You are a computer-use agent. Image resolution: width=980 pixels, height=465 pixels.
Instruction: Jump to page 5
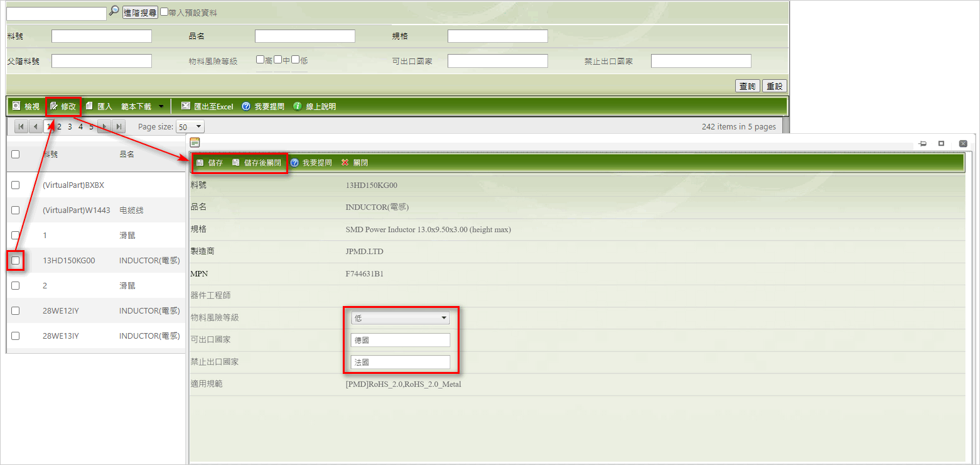(x=91, y=126)
